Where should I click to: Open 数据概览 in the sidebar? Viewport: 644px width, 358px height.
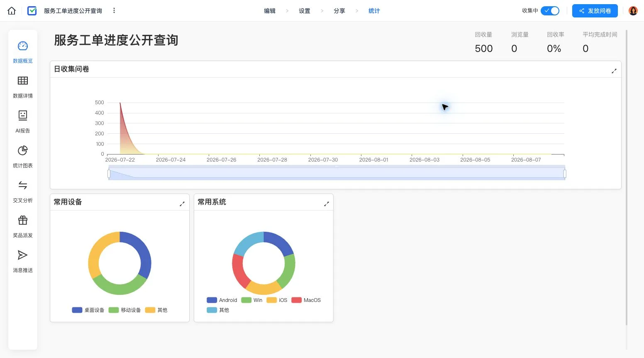[23, 52]
